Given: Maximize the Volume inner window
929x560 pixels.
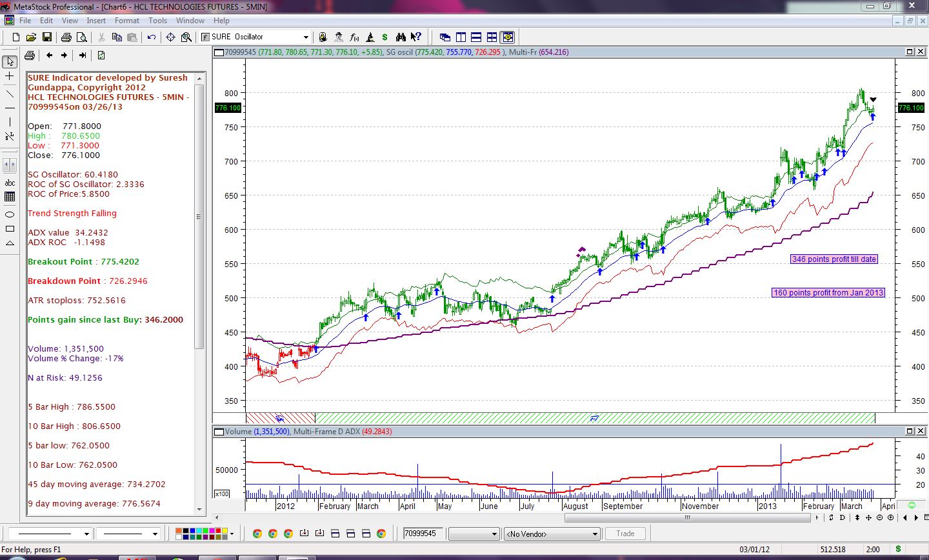Looking at the screenshot, I should pos(910,431).
